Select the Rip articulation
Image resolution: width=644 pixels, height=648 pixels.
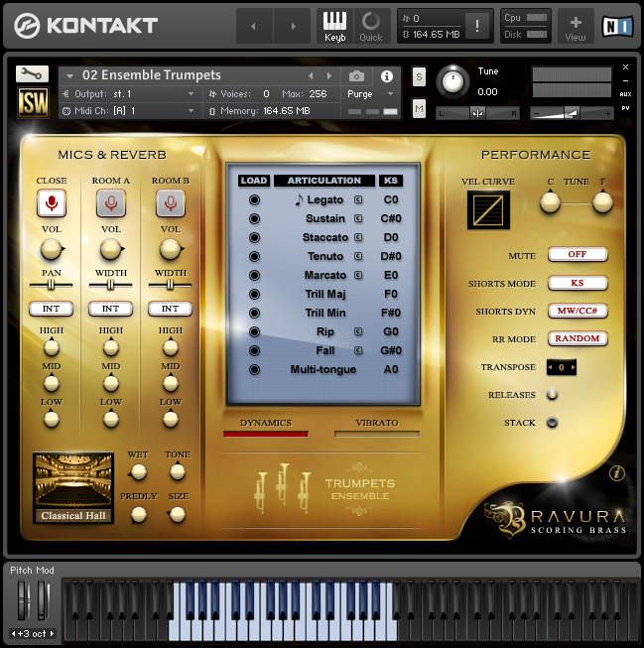[325, 331]
